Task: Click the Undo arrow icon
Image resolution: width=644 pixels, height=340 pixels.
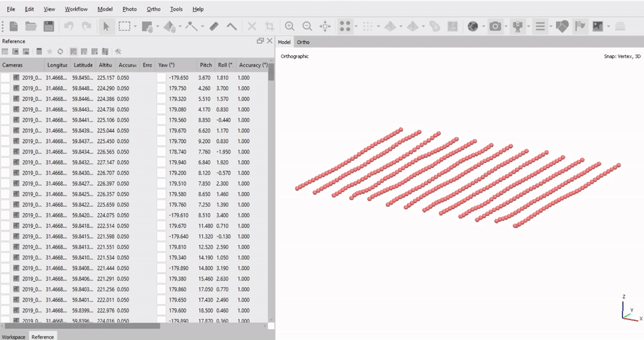Action: pos(69,26)
